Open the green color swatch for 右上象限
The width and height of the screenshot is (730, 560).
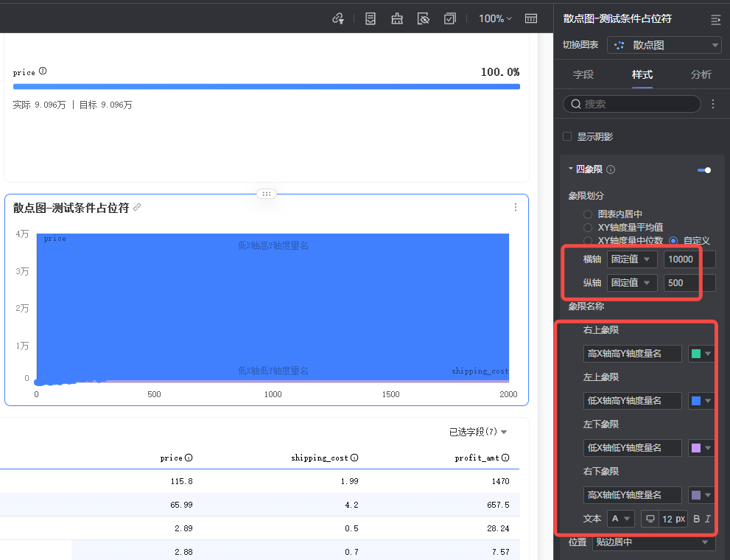click(x=701, y=354)
